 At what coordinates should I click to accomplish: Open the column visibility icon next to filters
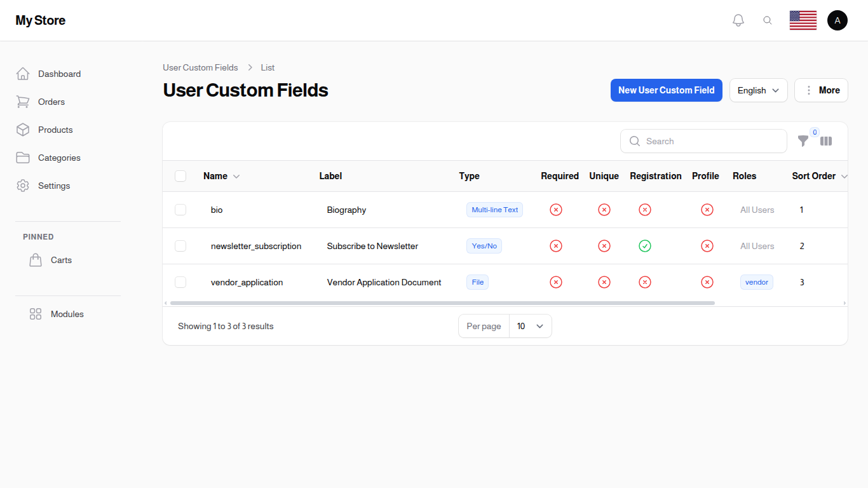point(826,141)
